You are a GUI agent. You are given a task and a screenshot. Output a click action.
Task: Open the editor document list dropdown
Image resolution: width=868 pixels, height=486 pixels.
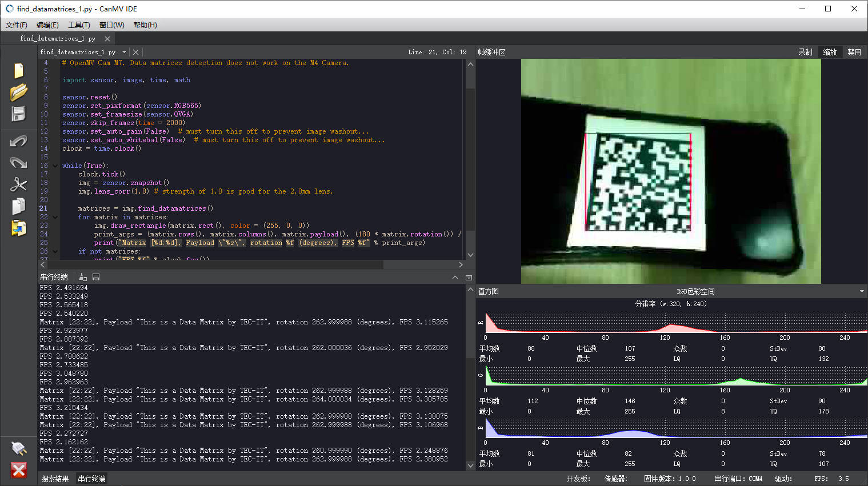pyautogui.click(x=124, y=52)
